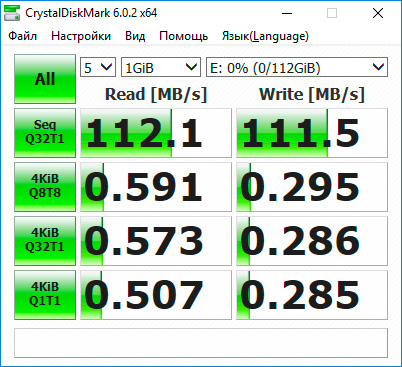Open the Помощь menu
Viewport: 402px width, 367px height.
coord(184,36)
